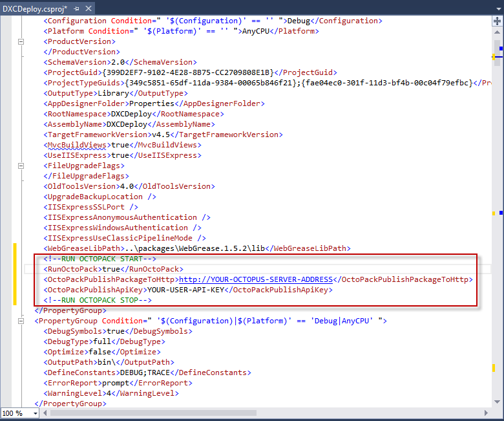Collapse the FileUpgradeFlags element
This screenshot has height=421, width=504.
(x=21, y=166)
